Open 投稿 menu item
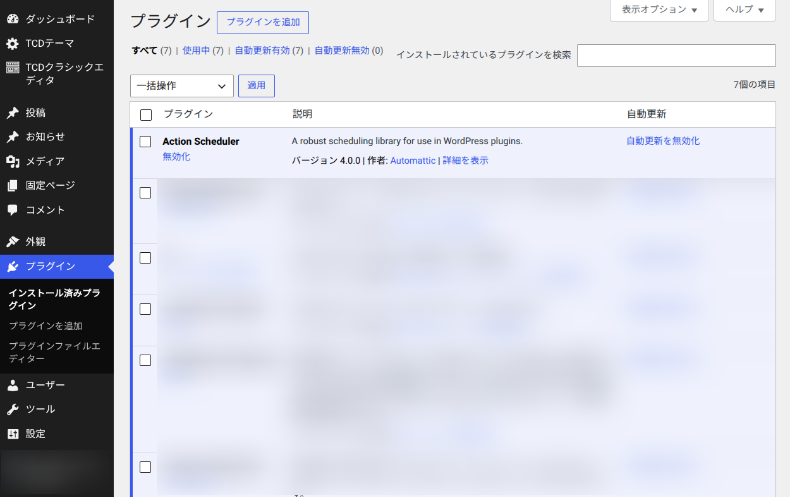The width and height of the screenshot is (790, 497). (57, 113)
